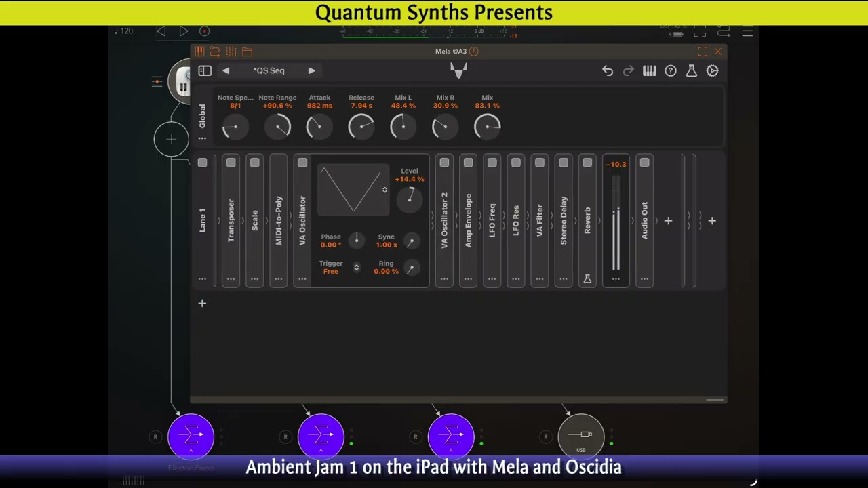868x488 pixels.
Task: Open the help question mark
Action: tap(671, 70)
